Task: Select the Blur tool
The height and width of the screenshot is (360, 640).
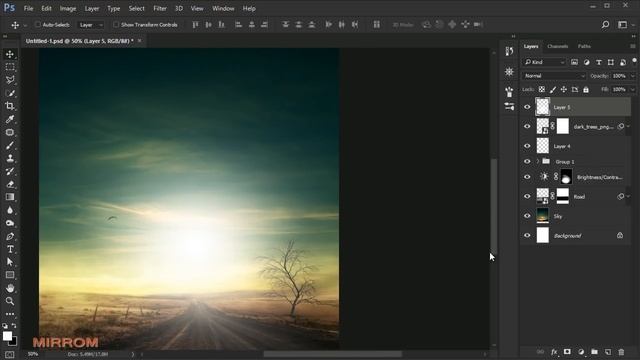Action: click(10, 210)
